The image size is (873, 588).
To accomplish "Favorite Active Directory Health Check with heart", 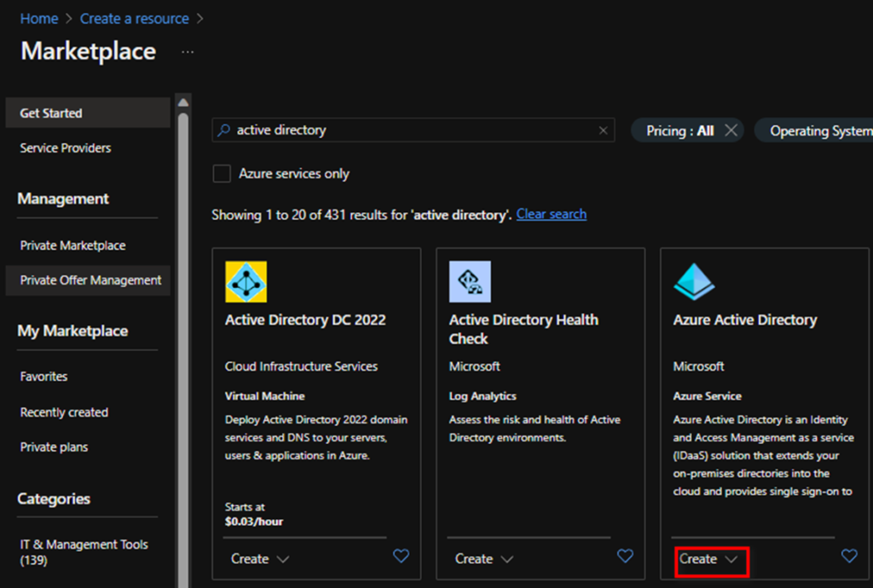I will coord(625,556).
